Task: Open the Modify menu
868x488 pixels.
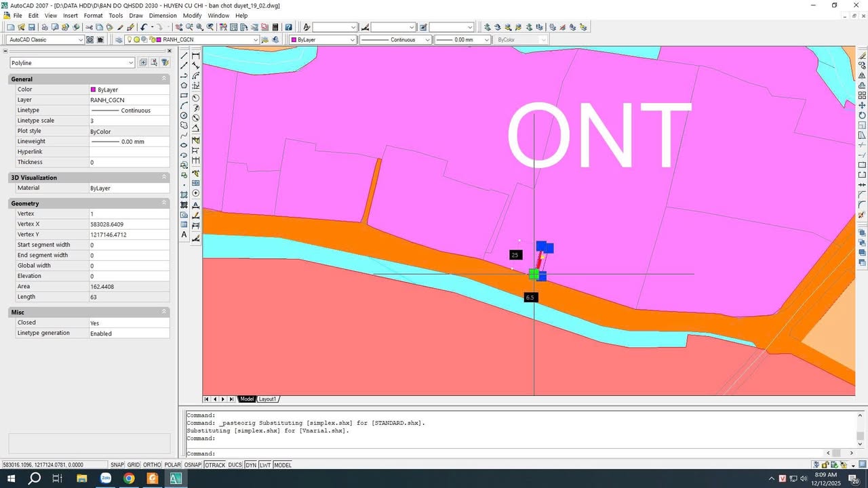Action: click(x=192, y=16)
